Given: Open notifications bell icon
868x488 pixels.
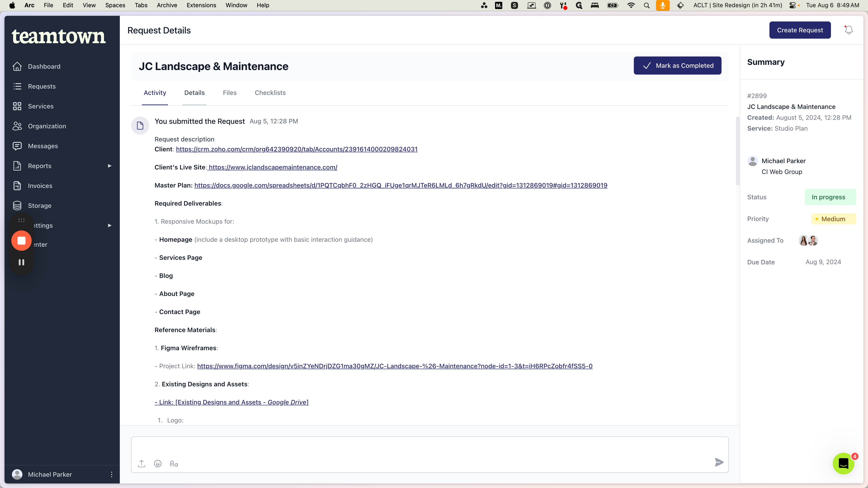Looking at the screenshot, I should coord(849,30).
